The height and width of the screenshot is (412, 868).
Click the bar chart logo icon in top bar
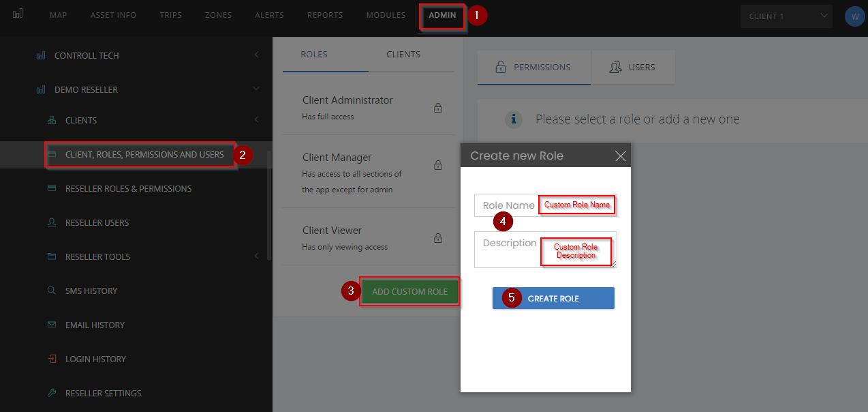18,14
